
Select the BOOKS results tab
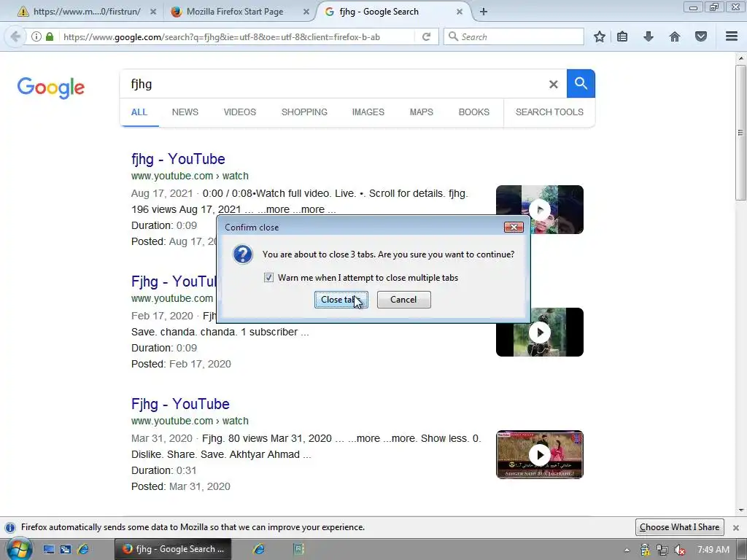tap(474, 112)
